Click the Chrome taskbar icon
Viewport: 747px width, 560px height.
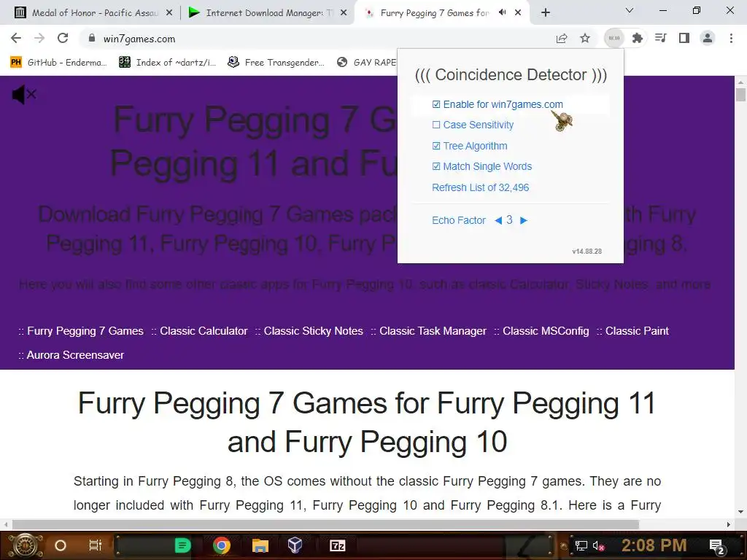pyautogui.click(x=222, y=545)
